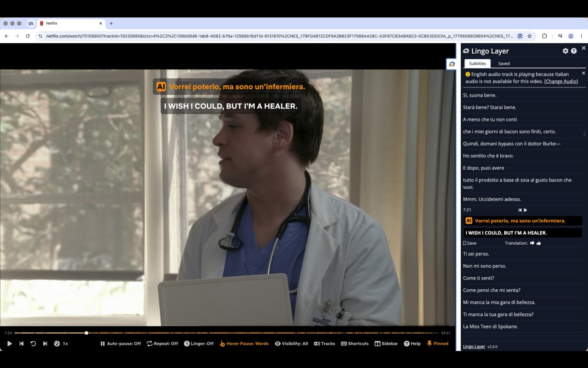Toggle Linger: Off setting
The height and width of the screenshot is (368, 588).
[x=198, y=344]
